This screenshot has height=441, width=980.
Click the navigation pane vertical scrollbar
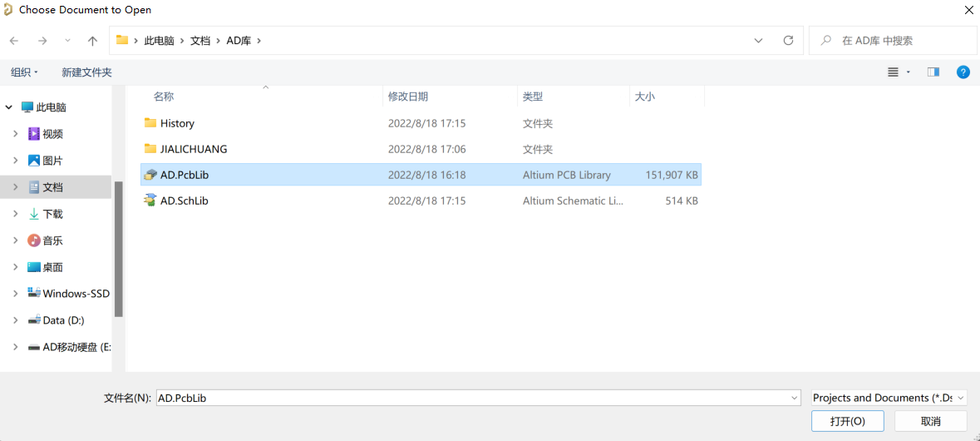tap(119, 249)
